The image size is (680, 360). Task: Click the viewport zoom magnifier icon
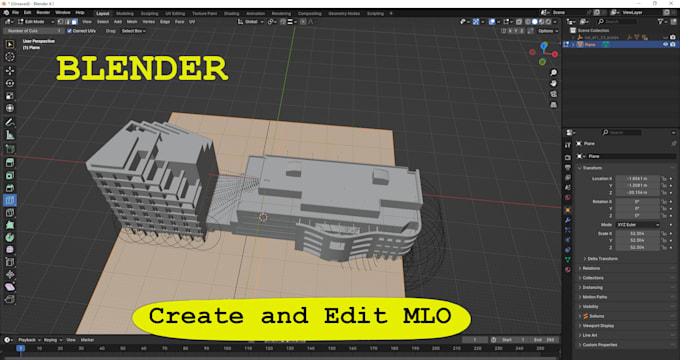[x=553, y=72]
